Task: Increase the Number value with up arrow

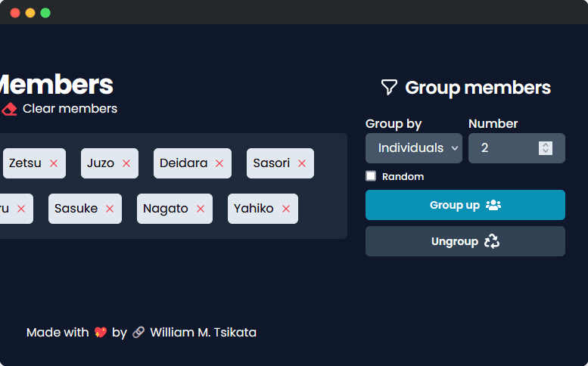Action: pos(546,144)
